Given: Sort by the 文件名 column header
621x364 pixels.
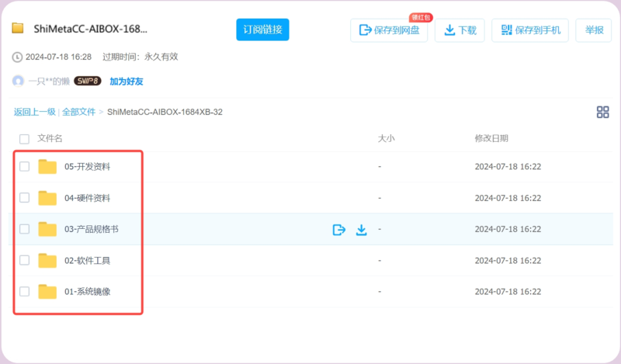Looking at the screenshot, I should pyautogui.click(x=50, y=139).
